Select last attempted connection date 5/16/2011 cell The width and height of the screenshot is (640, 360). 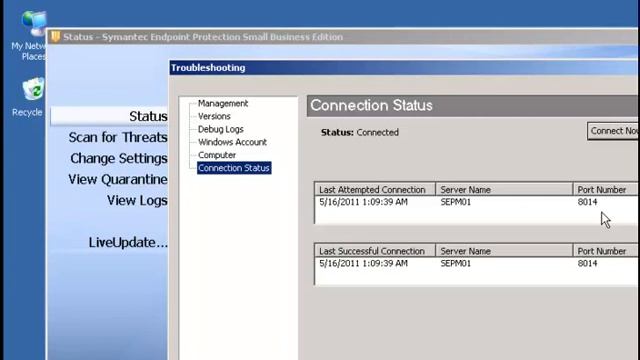[x=363, y=202]
